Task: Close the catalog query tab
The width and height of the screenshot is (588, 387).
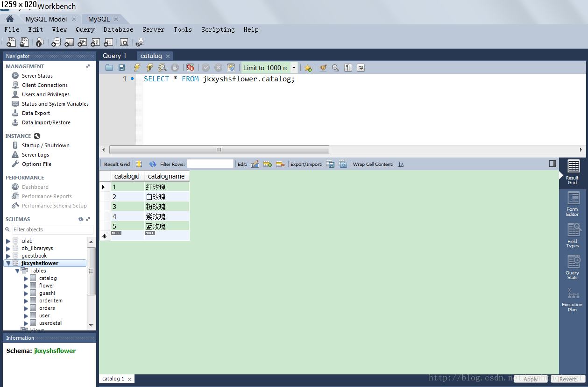Action: pyautogui.click(x=168, y=56)
